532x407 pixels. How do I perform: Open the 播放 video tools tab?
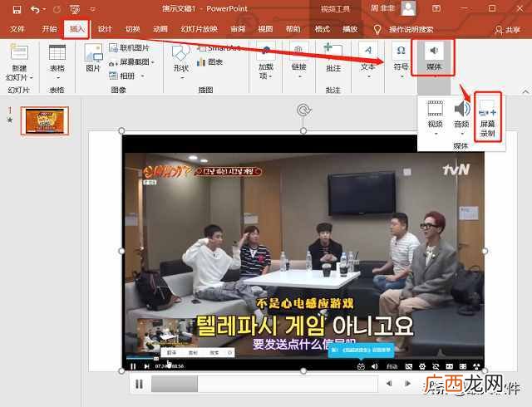click(x=350, y=29)
